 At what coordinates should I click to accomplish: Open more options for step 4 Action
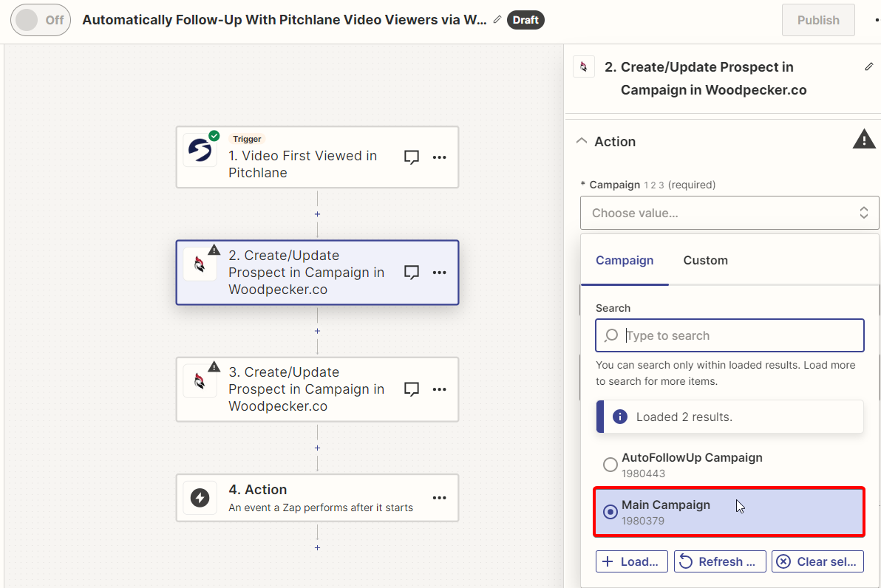tap(439, 498)
